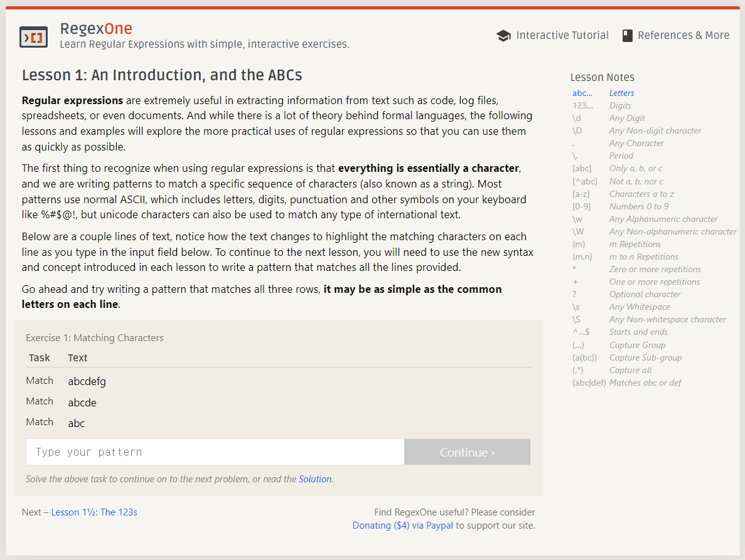Click the RegexOne site title

[96, 28]
